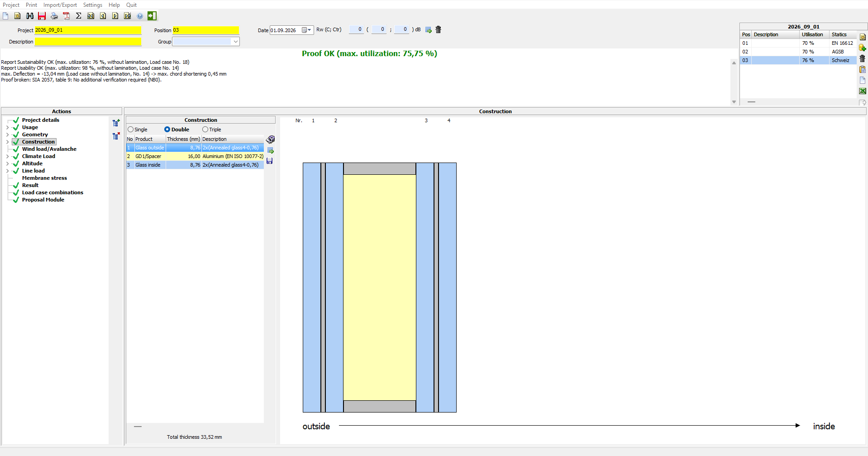Export to PDF using the PDF icon
This screenshot has height=456, width=868.
pyautogui.click(x=67, y=16)
